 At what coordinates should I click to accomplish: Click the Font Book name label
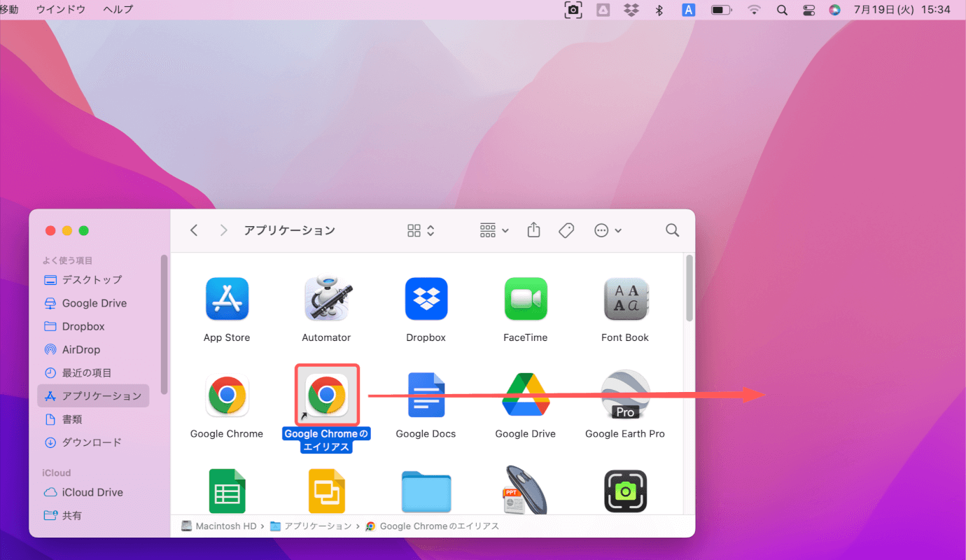point(625,337)
